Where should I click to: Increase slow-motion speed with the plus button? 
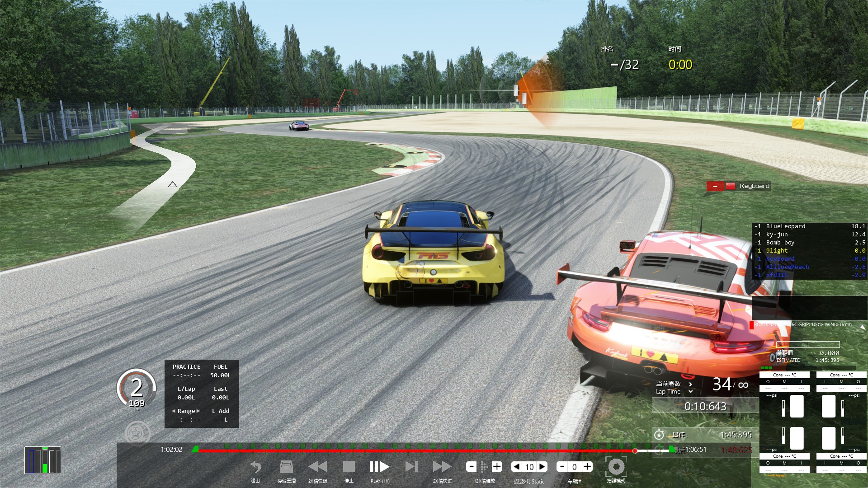pyautogui.click(x=497, y=466)
